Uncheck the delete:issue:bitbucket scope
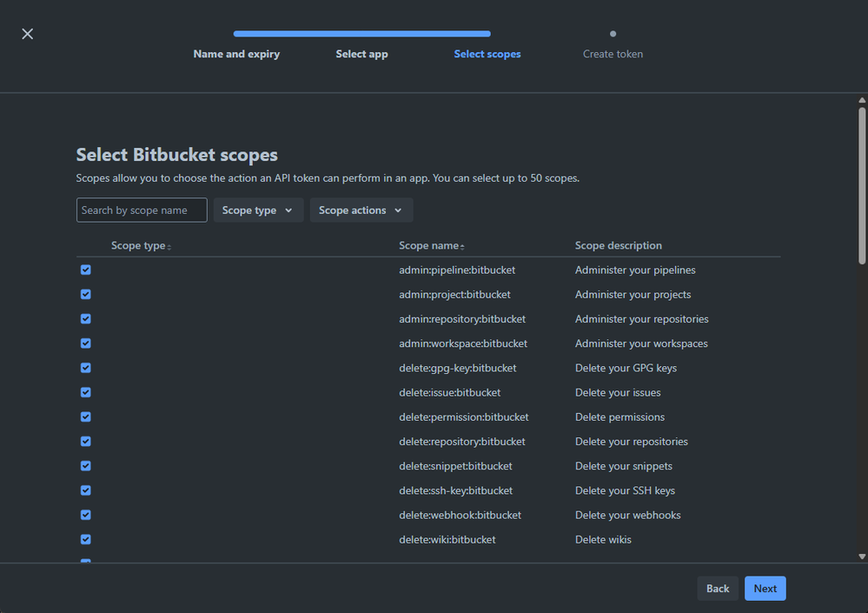 (86, 392)
